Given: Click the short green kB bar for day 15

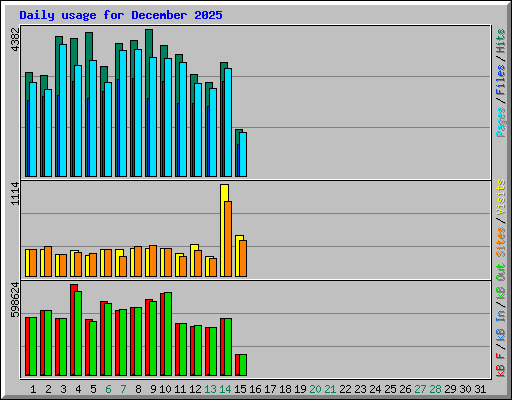Looking at the screenshot, I should pos(243,365).
